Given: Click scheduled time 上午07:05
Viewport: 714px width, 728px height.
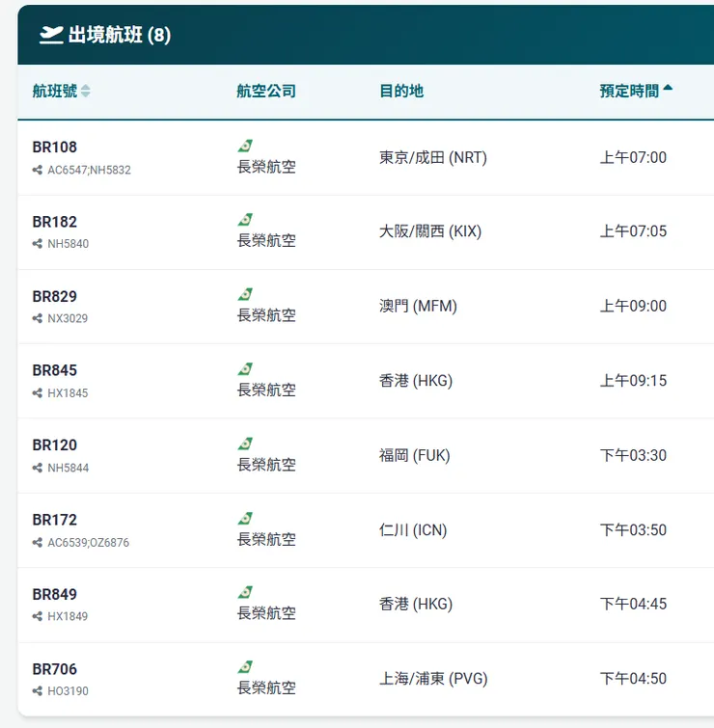Looking at the screenshot, I should point(633,231).
